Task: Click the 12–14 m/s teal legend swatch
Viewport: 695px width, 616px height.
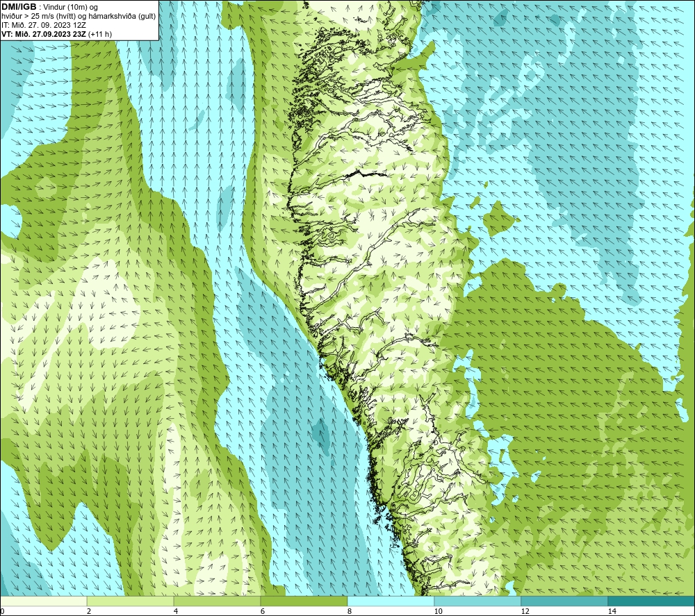Action: (564, 601)
